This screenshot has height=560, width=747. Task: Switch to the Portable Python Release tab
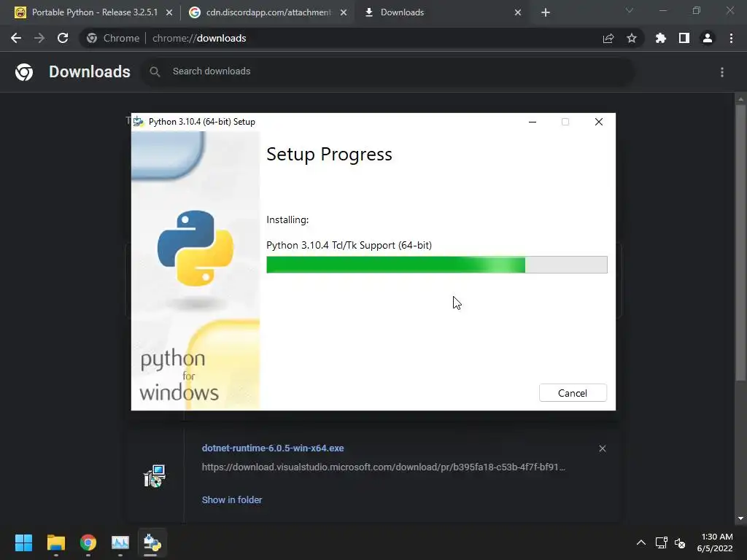point(94,12)
